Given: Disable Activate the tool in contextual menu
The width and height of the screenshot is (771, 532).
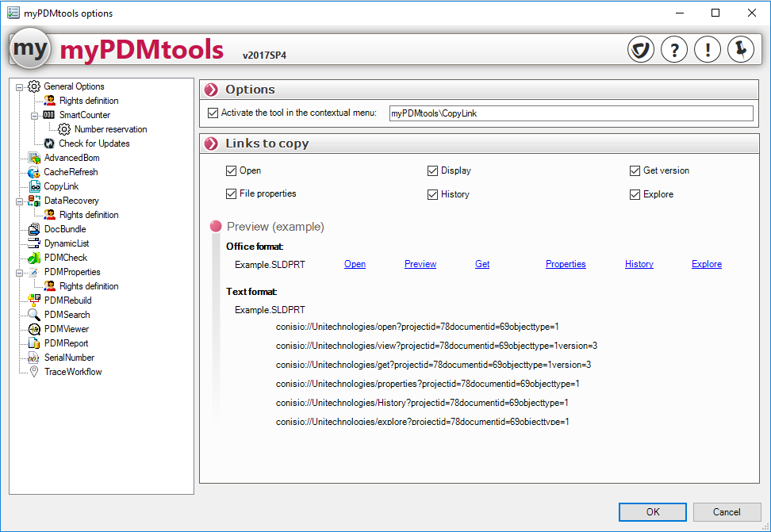Looking at the screenshot, I should click(213, 113).
